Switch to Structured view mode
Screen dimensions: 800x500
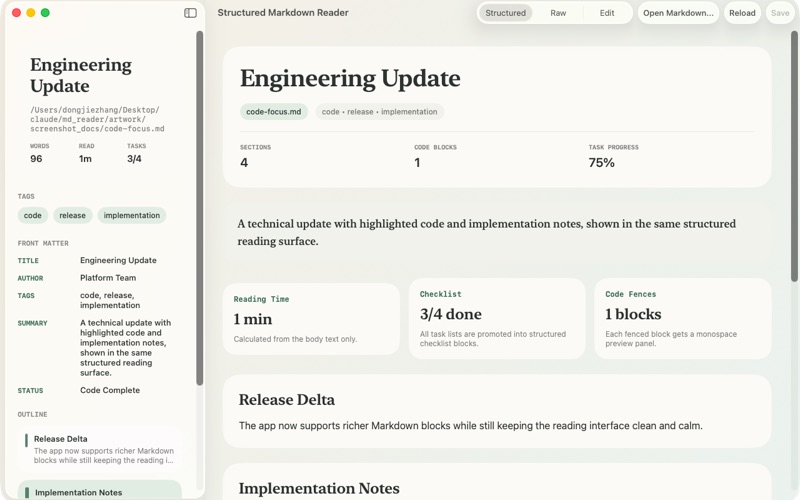tap(505, 13)
